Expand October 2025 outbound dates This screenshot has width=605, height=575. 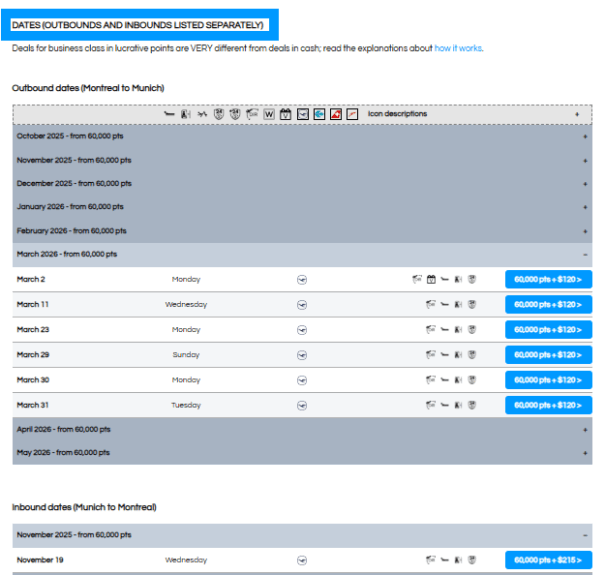(x=585, y=136)
